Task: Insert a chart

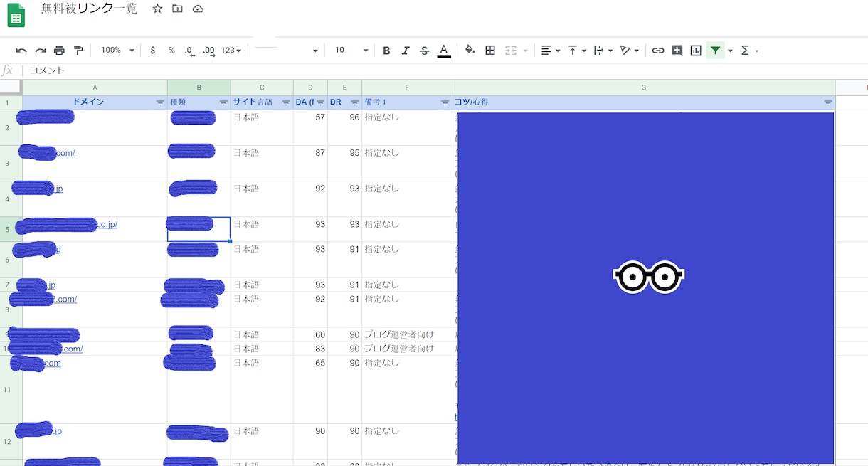Action: 696,51
